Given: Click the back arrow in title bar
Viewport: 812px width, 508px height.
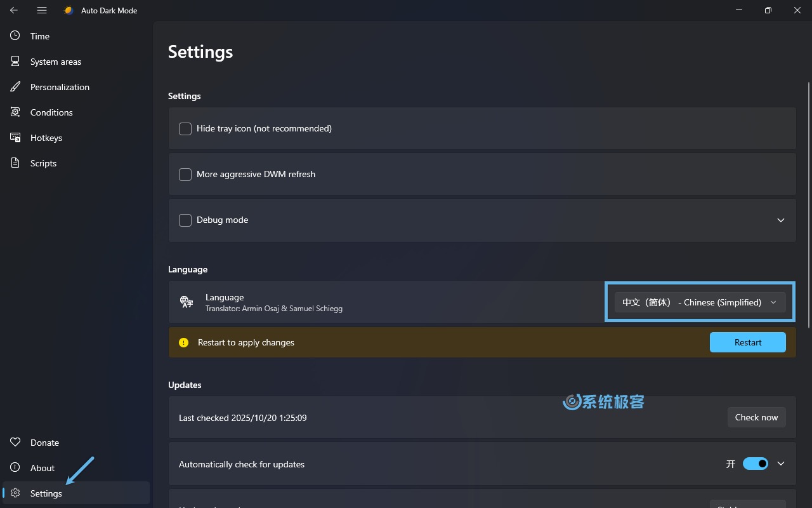Looking at the screenshot, I should coord(14,11).
